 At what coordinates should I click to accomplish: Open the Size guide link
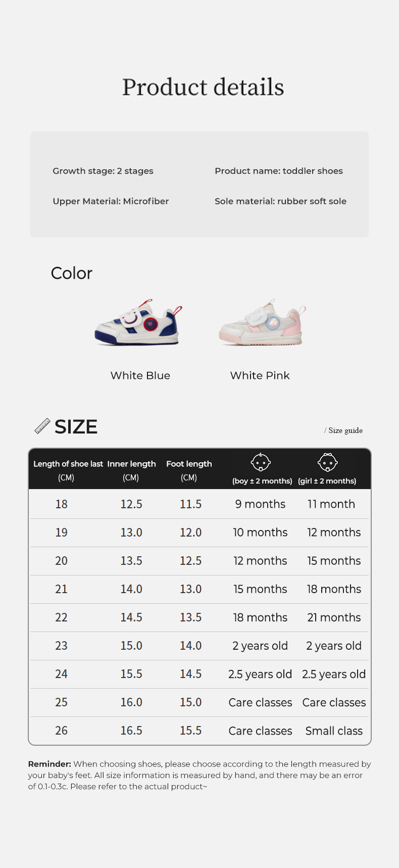[x=345, y=430]
